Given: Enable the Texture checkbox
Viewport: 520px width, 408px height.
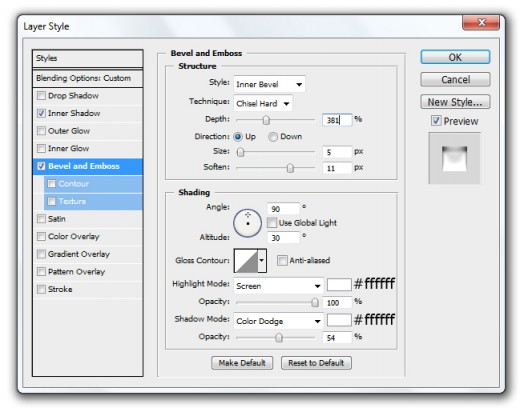Looking at the screenshot, I should point(51,201).
